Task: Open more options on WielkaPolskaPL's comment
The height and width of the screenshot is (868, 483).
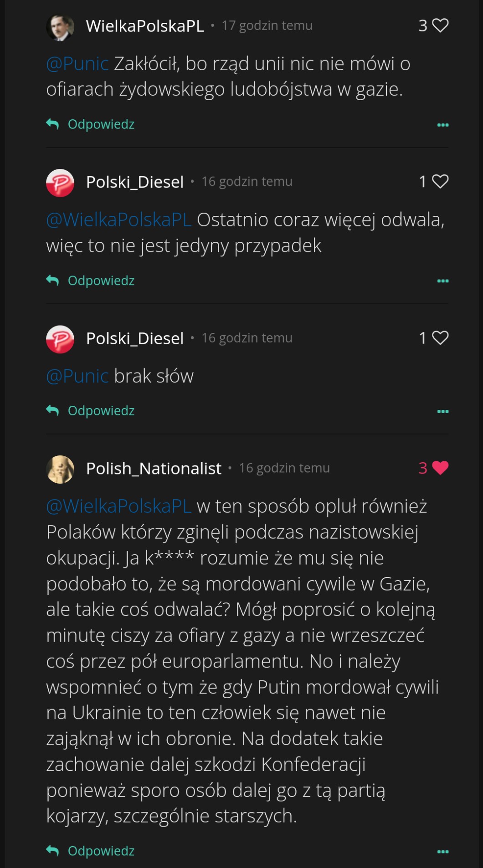Action: 443,125
